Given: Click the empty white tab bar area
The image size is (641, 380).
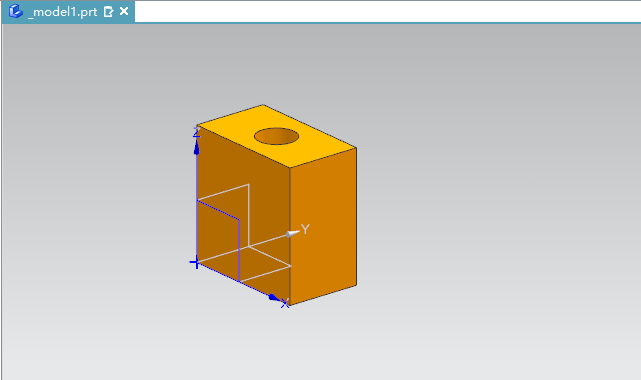Looking at the screenshot, I should tap(388, 11).
